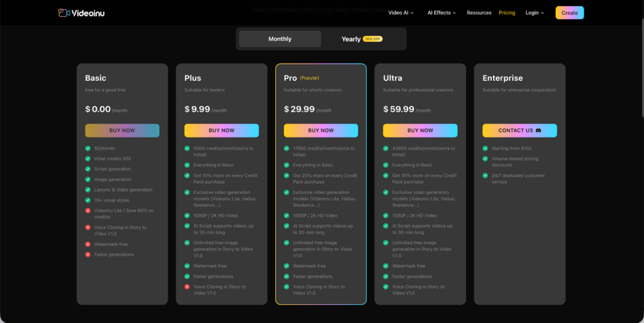This screenshot has height=323, width=644.
Task: Switch billing to Monthly
Action: 280,39
